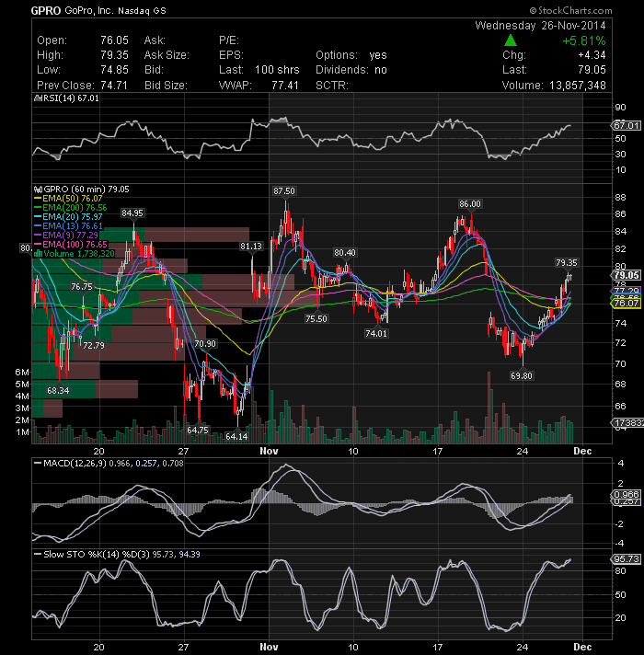Click the EMA(100) 76.65 legend entry

click(x=71, y=245)
